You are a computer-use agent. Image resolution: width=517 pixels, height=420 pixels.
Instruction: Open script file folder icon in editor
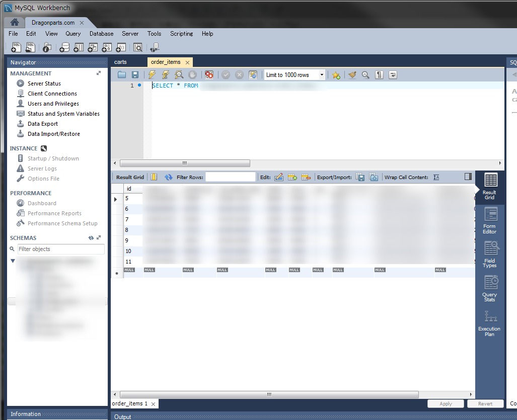pos(122,75)
